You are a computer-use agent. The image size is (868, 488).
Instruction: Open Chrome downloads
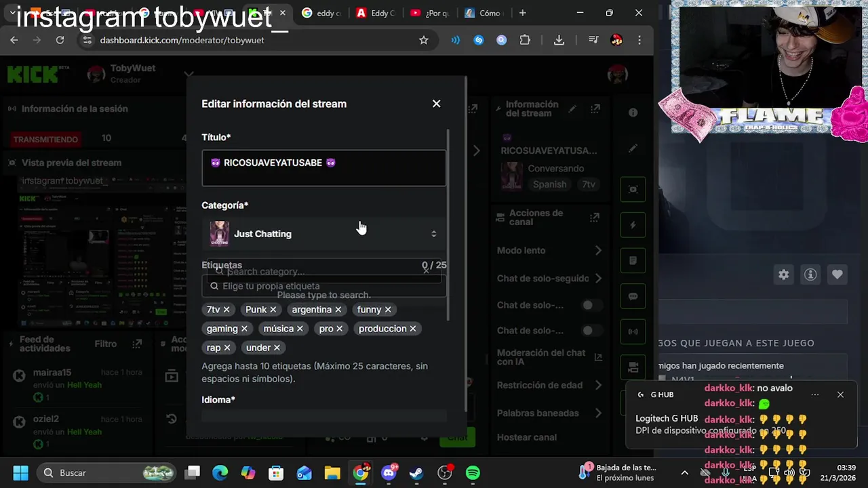pos(559,40)
